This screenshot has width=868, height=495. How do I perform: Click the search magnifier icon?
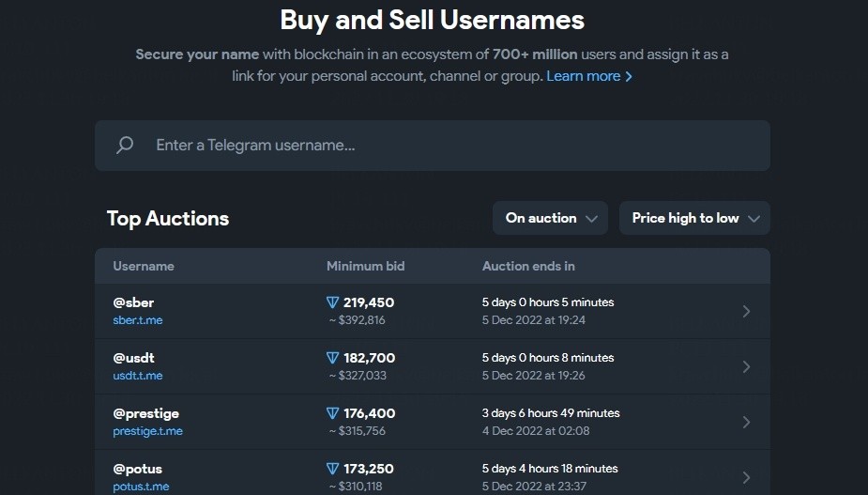point(125,146)
